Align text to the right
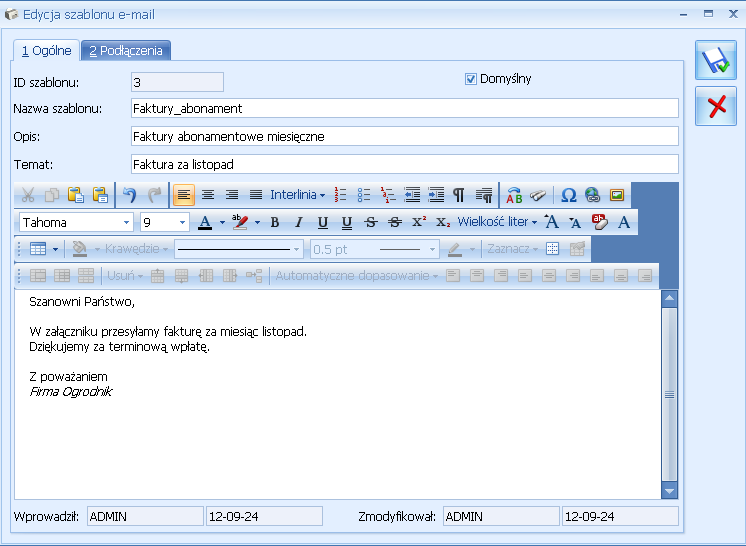 click(232, 195)
